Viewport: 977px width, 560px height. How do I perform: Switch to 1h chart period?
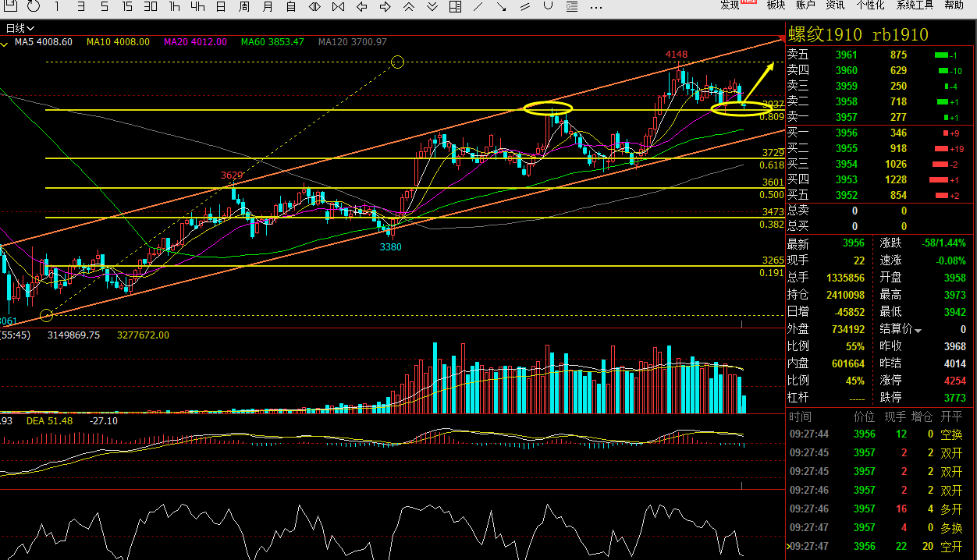(x=174, y=6)
